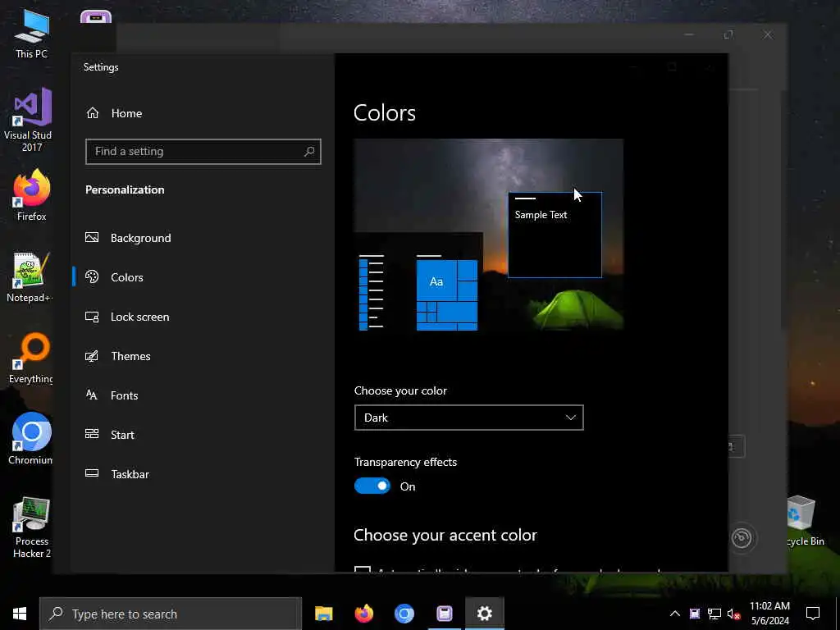Screen dimensions: 840x630
Task: Open the clock showing 11:02 AM
Action: click(769, 614)
